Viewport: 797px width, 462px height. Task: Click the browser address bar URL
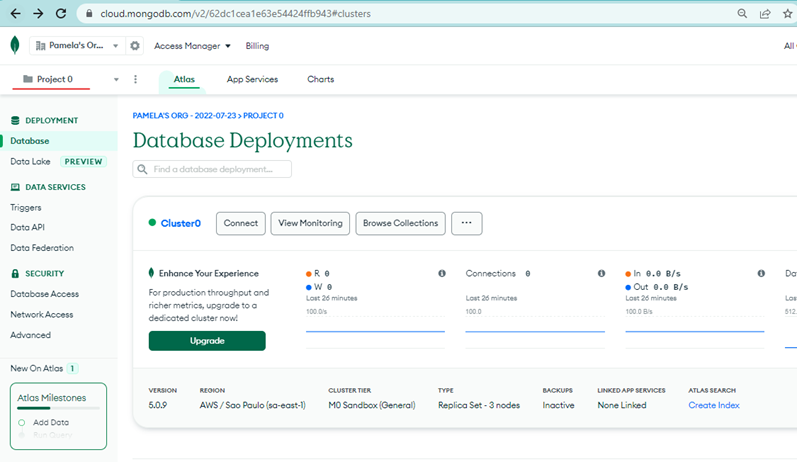tap(235, 14)
